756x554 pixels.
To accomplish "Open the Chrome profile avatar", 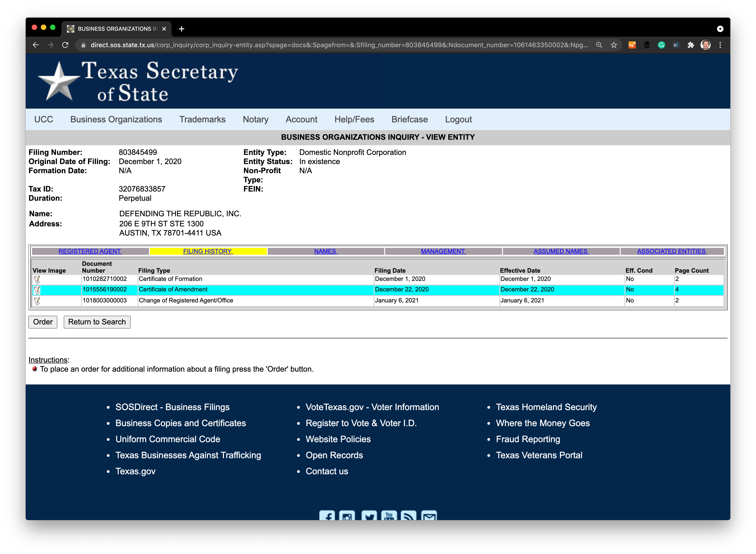I will click(x=705, y=45).
